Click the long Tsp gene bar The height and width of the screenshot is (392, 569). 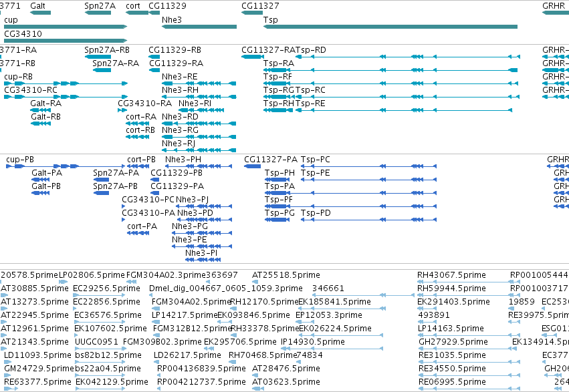(390, 27)
